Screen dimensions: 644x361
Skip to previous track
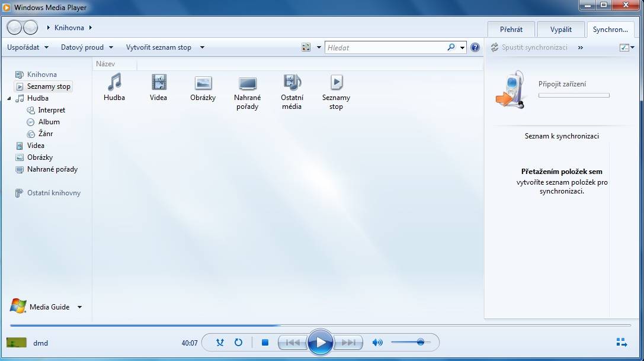pyautogui.click(x=293, y=342)
